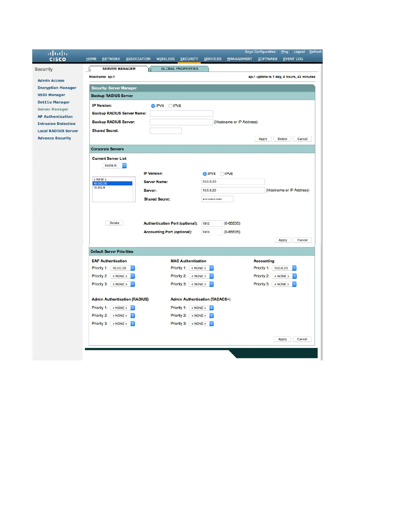This screenshot has height=532, width=411.
Task: Open the WIRELESS menu
Action: point(166,59)
